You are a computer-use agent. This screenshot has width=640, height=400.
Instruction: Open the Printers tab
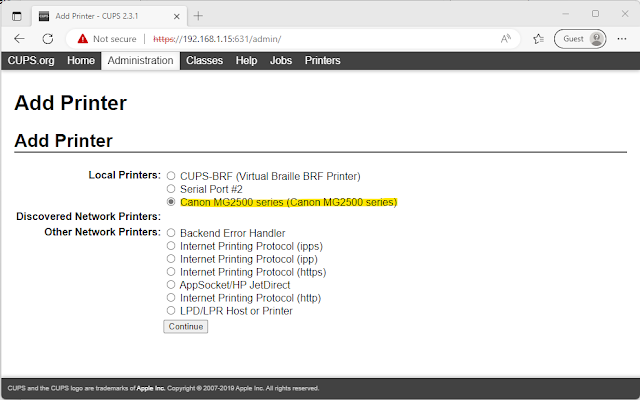click(322, 60)
